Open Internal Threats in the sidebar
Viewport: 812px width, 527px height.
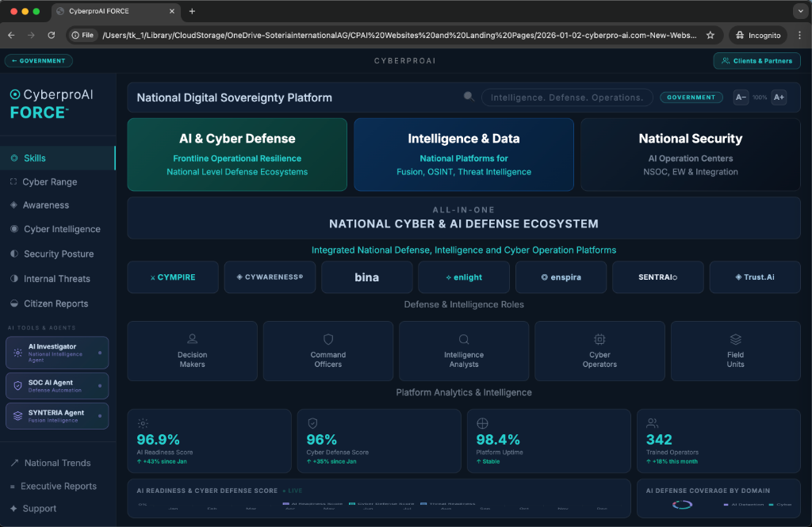(57, 278)
